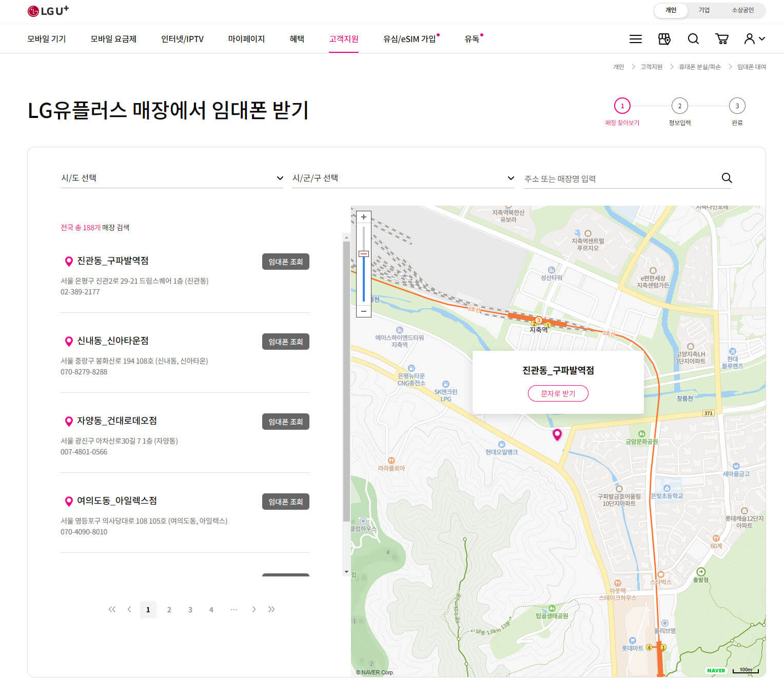Open the shopping cart
The width and height of the screenshot is (784, 699).
tap(722, 38)
